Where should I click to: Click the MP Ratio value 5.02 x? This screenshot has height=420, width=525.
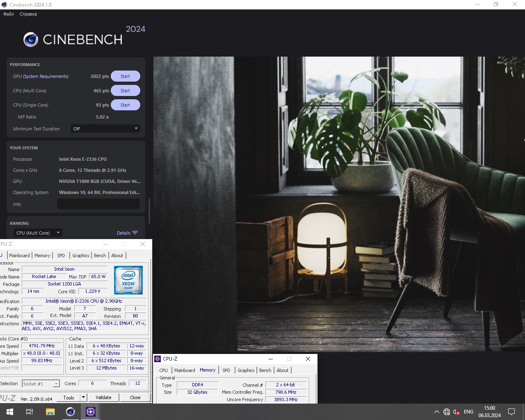click(x=103, y=117)
